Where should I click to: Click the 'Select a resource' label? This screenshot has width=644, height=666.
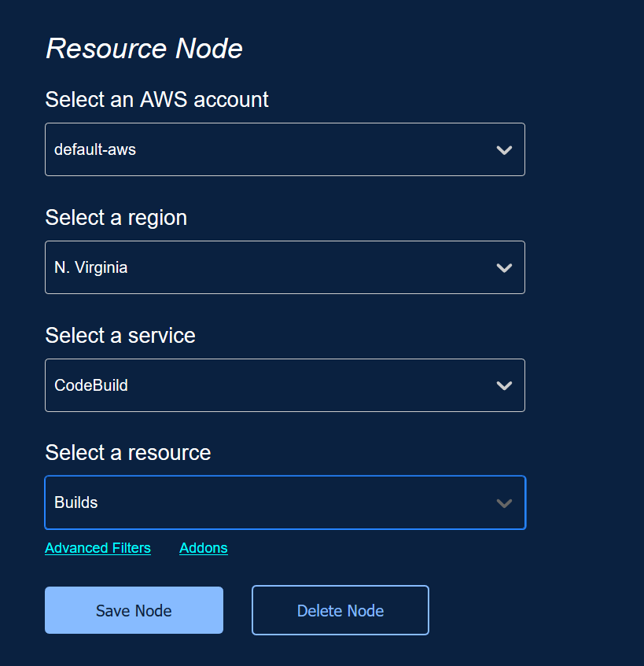click(x=128, y=453)
